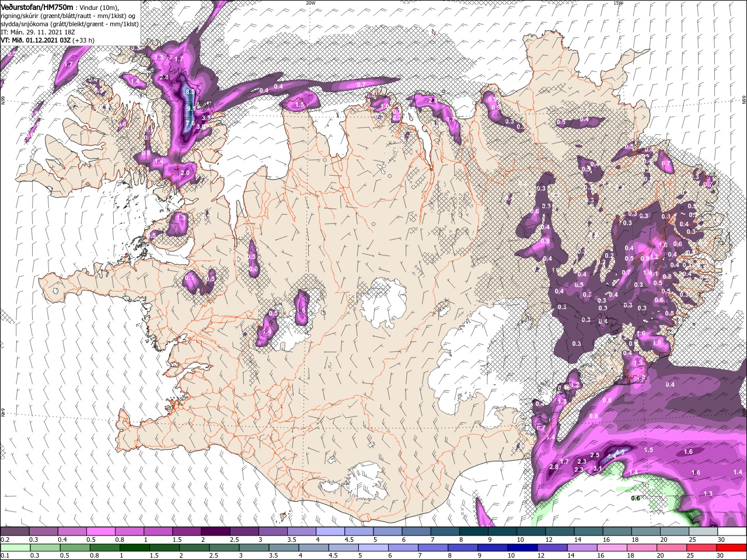This screenshot has width=747, height=560.
Task: Select pale lavender 4 swatch in upper legend
Action: click(x=330, y=531)
